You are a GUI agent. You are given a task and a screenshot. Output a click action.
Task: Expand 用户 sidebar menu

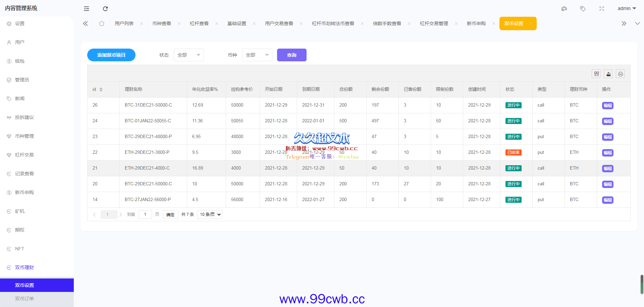click(37, 42)
